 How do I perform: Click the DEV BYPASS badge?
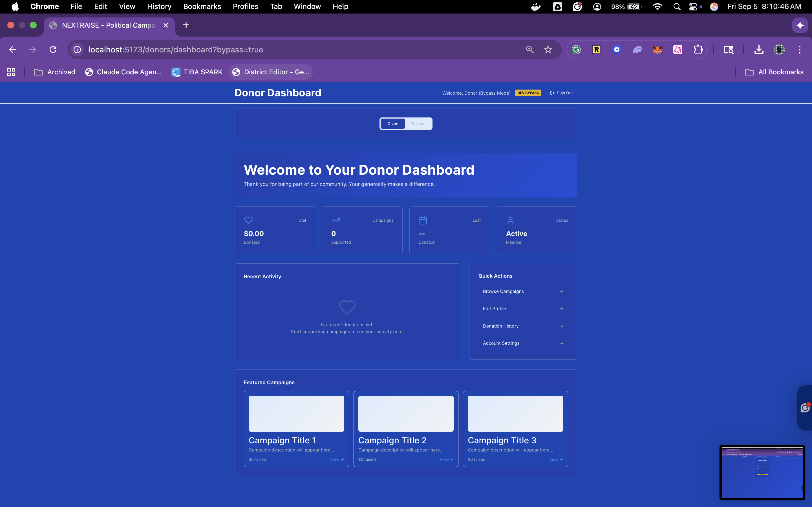528,93
